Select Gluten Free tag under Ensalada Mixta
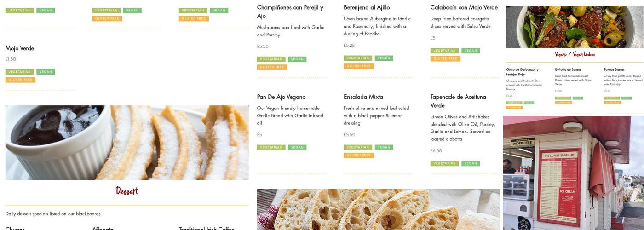Viewport: 644px width, 230px height. (358, 155)
